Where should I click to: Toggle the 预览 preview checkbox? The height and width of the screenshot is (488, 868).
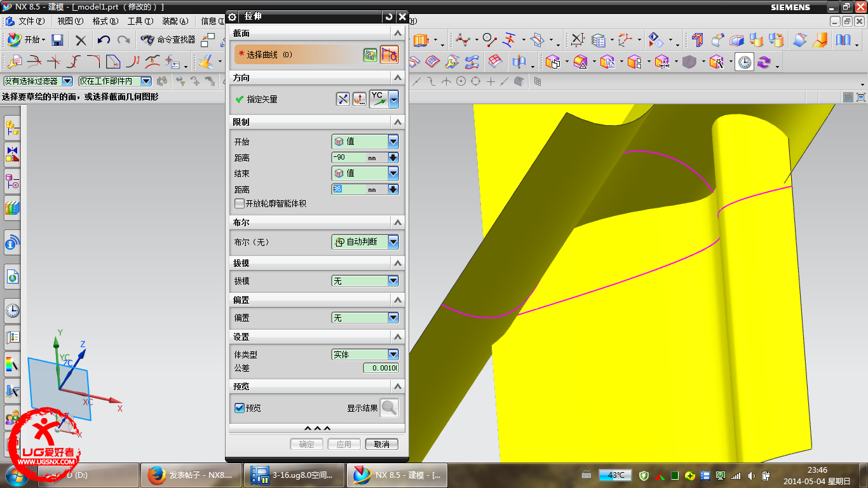[x=240, y=408]
